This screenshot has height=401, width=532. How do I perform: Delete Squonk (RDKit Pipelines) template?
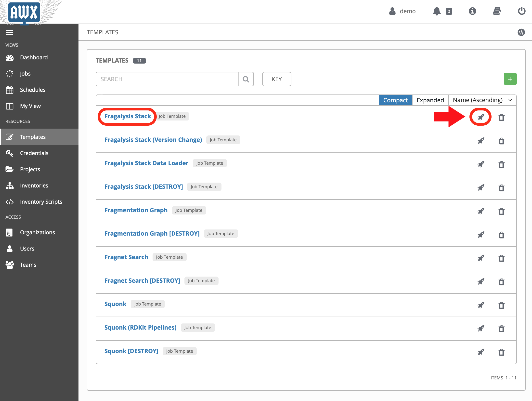click(x=502, y=329)
